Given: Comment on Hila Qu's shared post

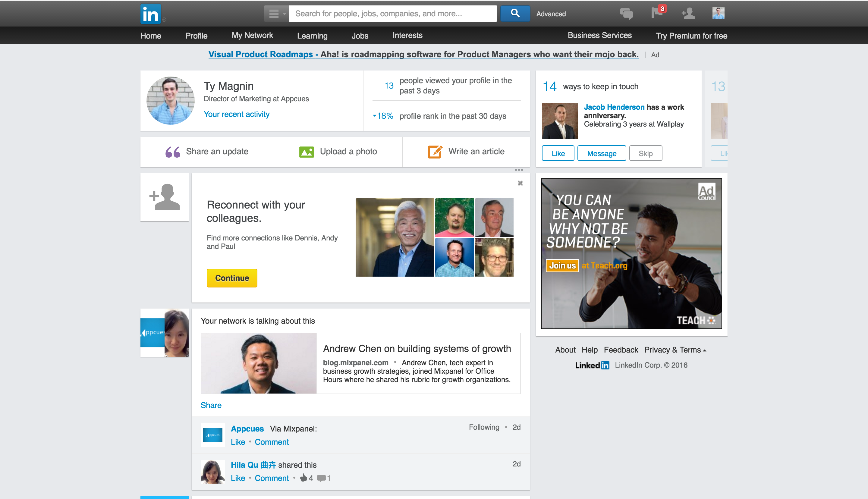Looking at the screenshot, I should pos(272,478).
